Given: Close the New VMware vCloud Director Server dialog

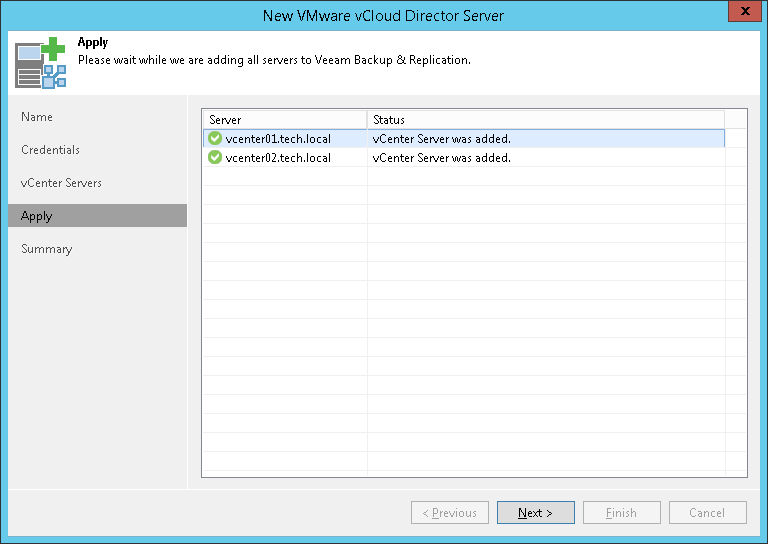Looking at the screenshot, I should coord(745,11).
